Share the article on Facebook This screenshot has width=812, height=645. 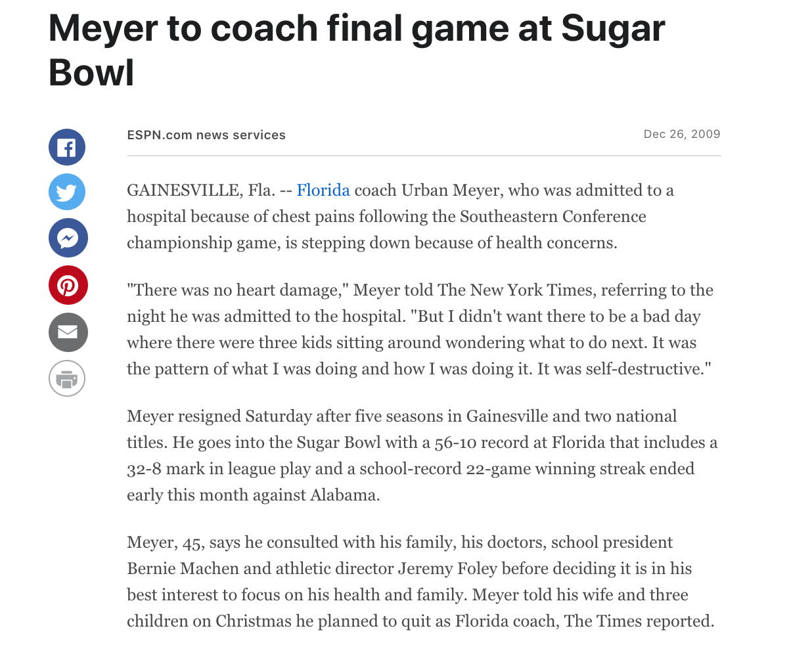coord(67,147)
